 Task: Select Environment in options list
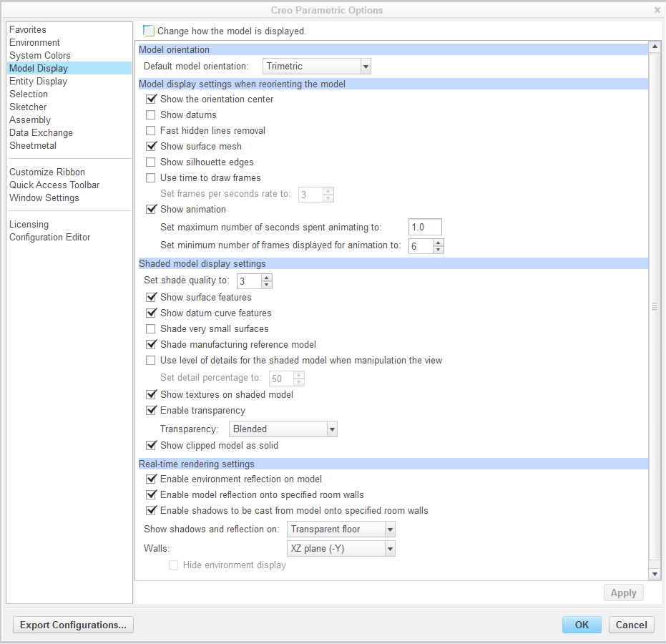pos(34,42)
